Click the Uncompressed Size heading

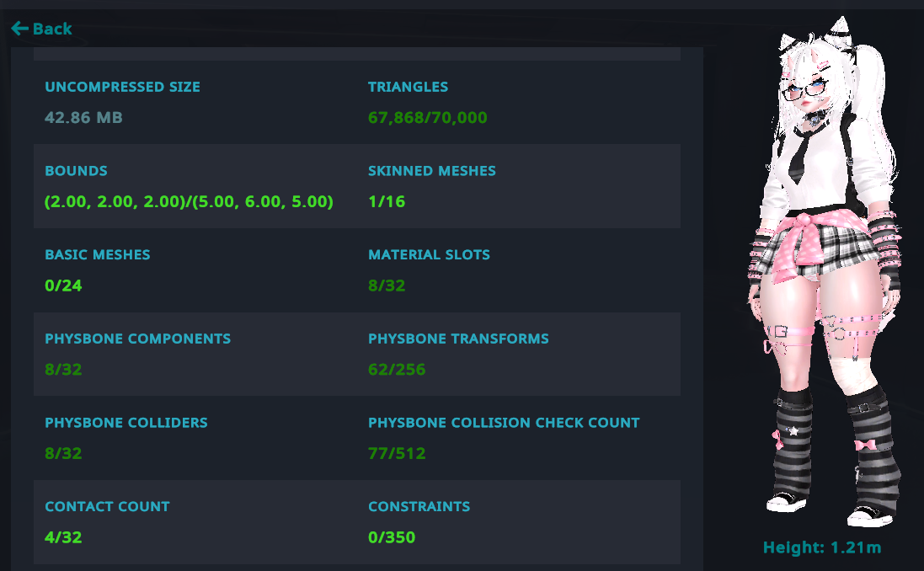tap(122, 87)
